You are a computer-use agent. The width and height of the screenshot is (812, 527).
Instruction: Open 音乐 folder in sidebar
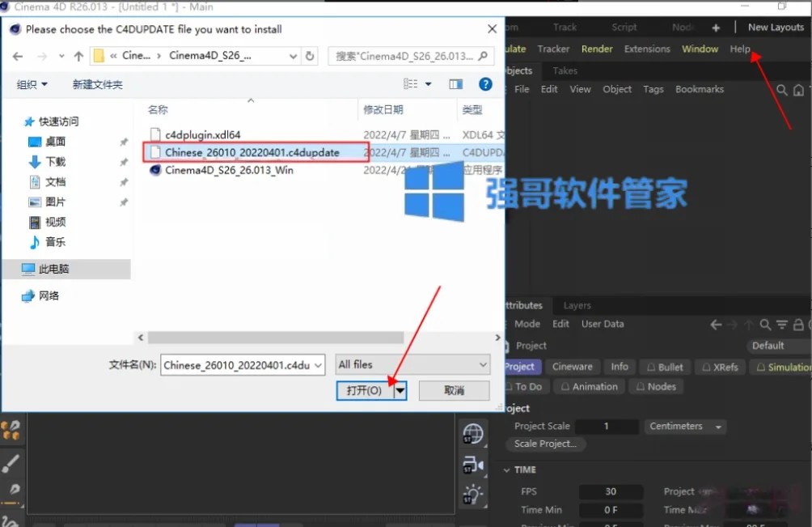coord(55,242)
